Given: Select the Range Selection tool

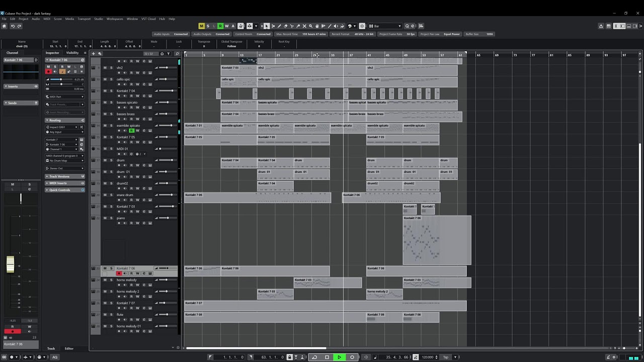Looking at the screenshot, I should click(x=273, y=26).
